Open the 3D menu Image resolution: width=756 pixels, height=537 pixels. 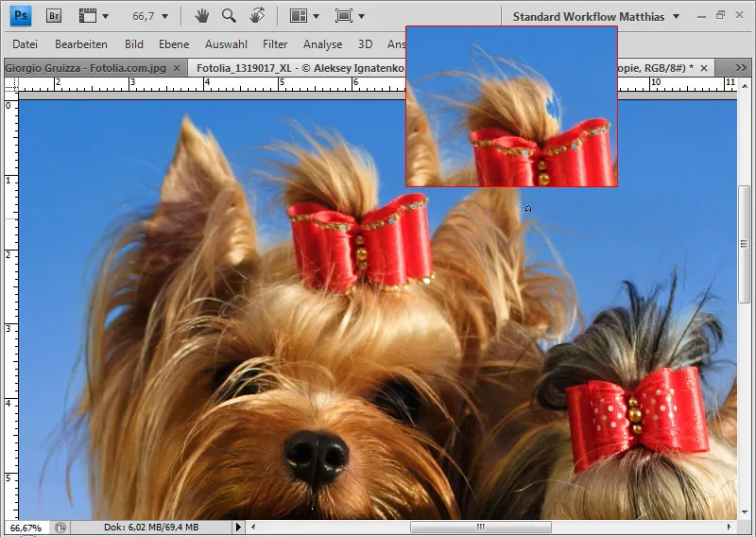365,44
